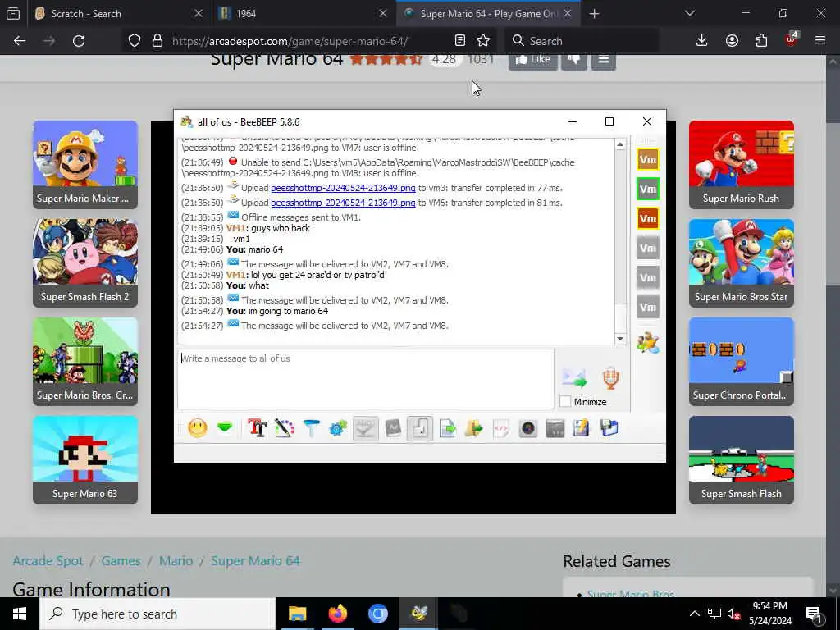Click the send folder icon with green arrow
The height and width of the screenshot is (630, 840).
point(474,428)
